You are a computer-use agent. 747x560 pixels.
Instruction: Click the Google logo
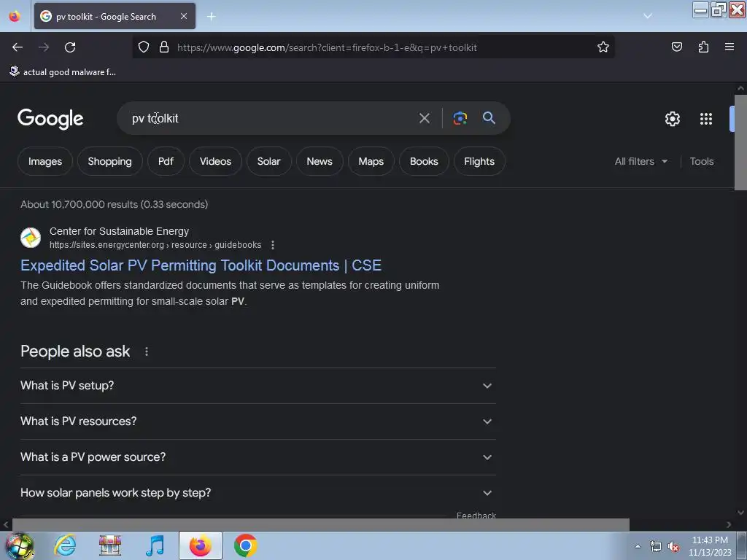50,119
